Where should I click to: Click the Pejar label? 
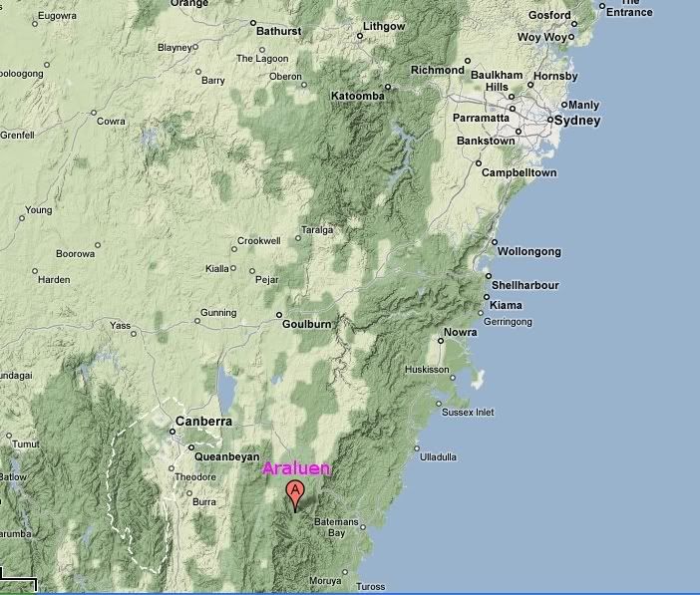pos(267,280)
